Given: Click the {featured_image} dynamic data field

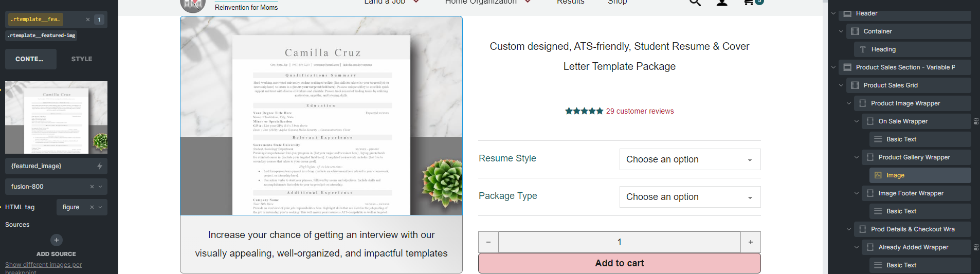Looking at the screenshot, I should [56, 166].
